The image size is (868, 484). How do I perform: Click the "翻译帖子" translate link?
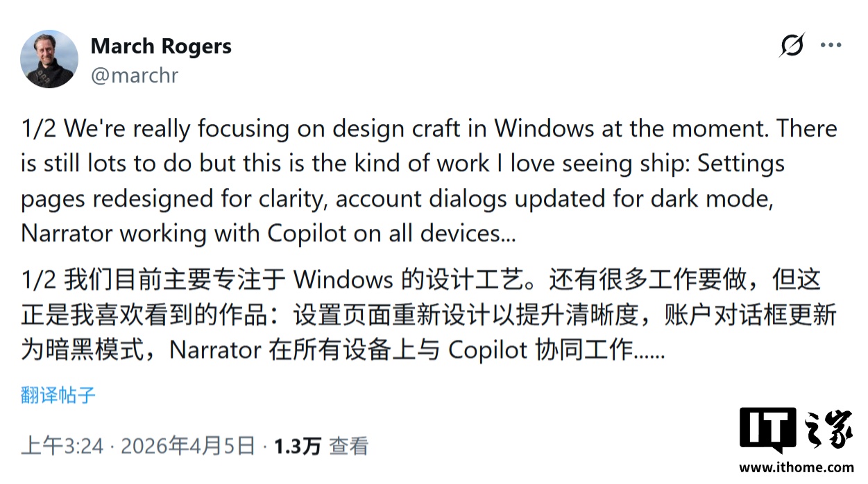click(56, 394)
